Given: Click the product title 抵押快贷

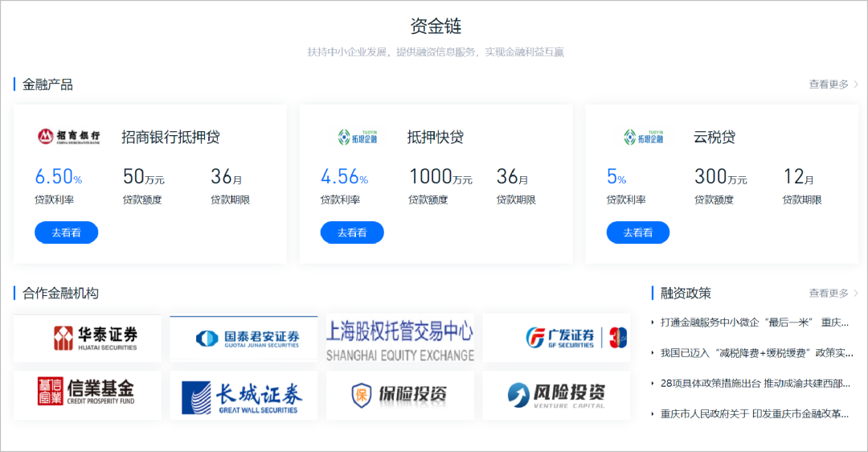Looking at the screenshot, I should click(435, 137).
